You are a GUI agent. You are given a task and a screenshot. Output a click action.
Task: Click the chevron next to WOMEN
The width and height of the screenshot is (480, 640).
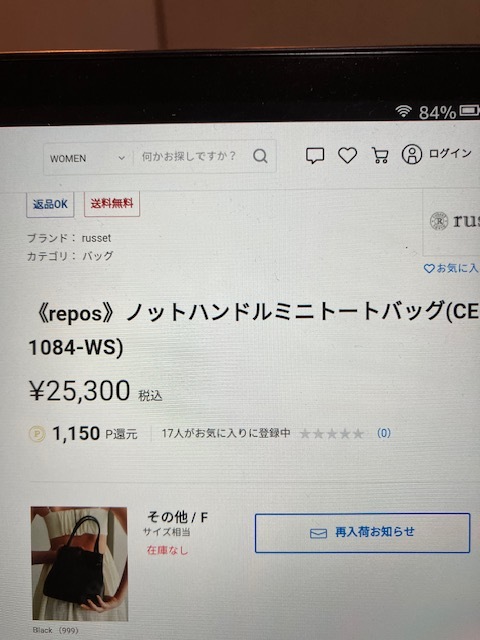pyautogui.click(x=121, y=158)
